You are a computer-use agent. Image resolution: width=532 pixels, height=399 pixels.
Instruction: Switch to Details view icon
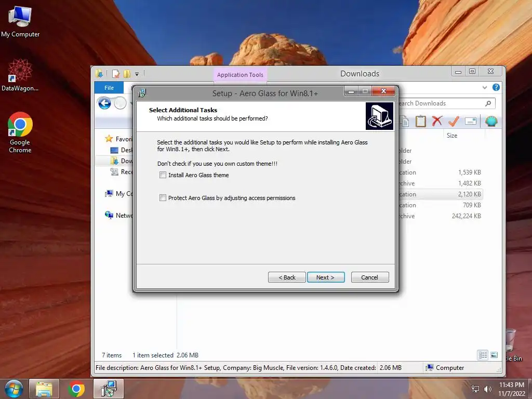coord(483,355)
